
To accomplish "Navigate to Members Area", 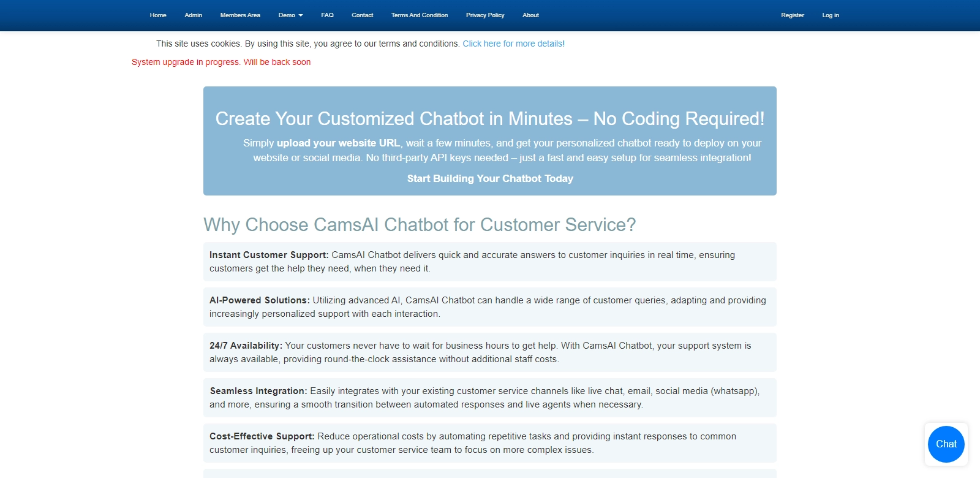I will tap(240, 15).
